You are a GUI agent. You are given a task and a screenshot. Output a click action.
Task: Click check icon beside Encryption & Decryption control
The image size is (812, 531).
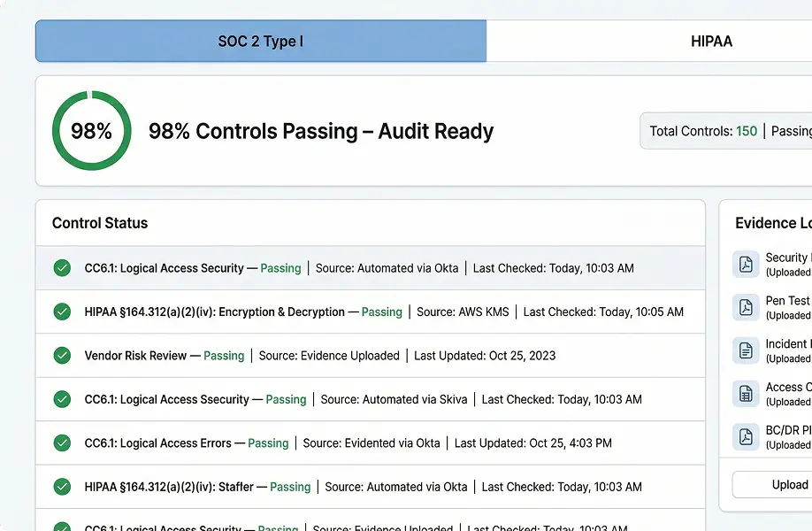pos(62,312)
